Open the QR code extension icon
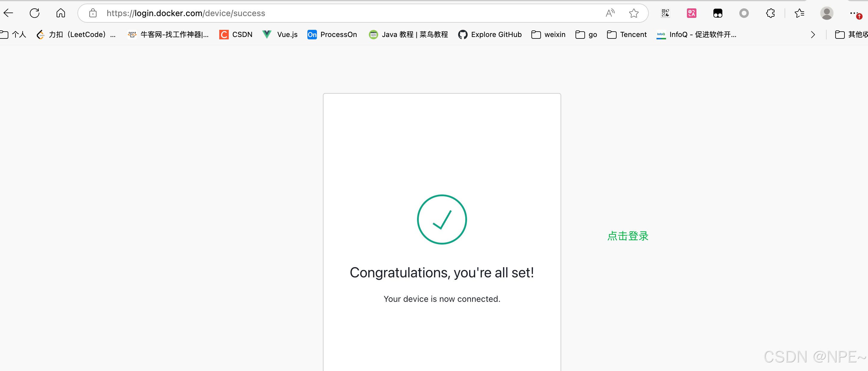 665,13
